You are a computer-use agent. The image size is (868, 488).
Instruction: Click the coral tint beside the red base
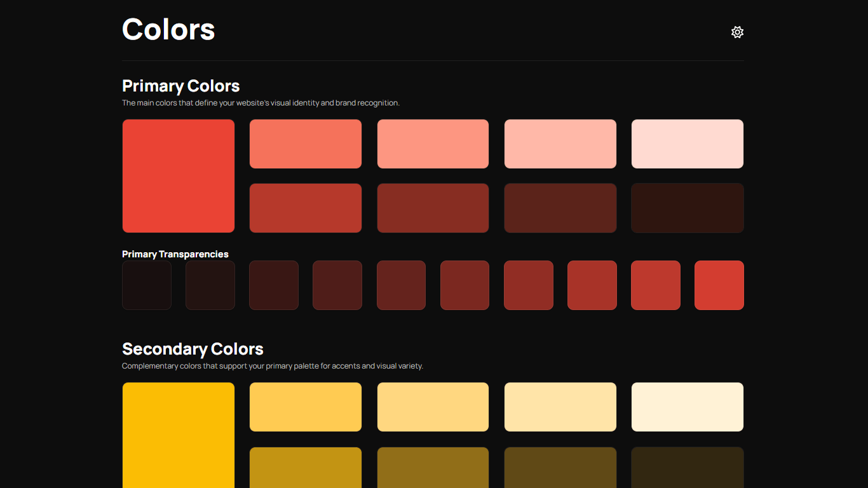coord(306,144)
